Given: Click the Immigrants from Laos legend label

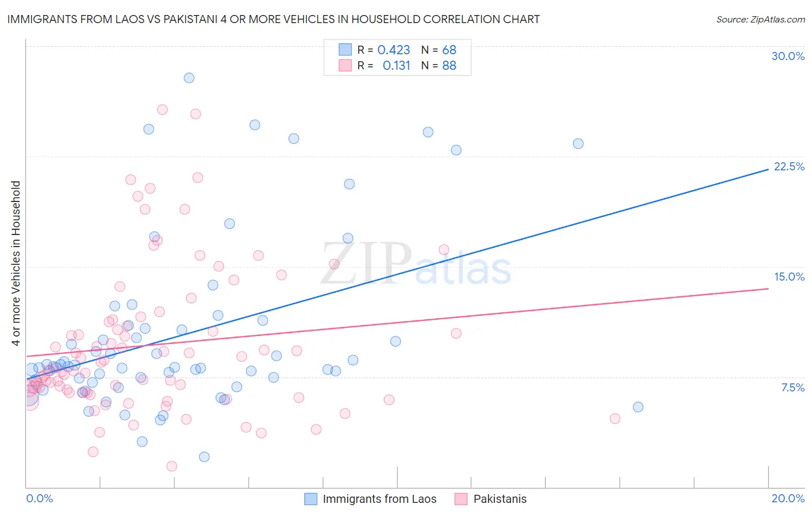Looking at the screenshot, I should tap(379, 499).
